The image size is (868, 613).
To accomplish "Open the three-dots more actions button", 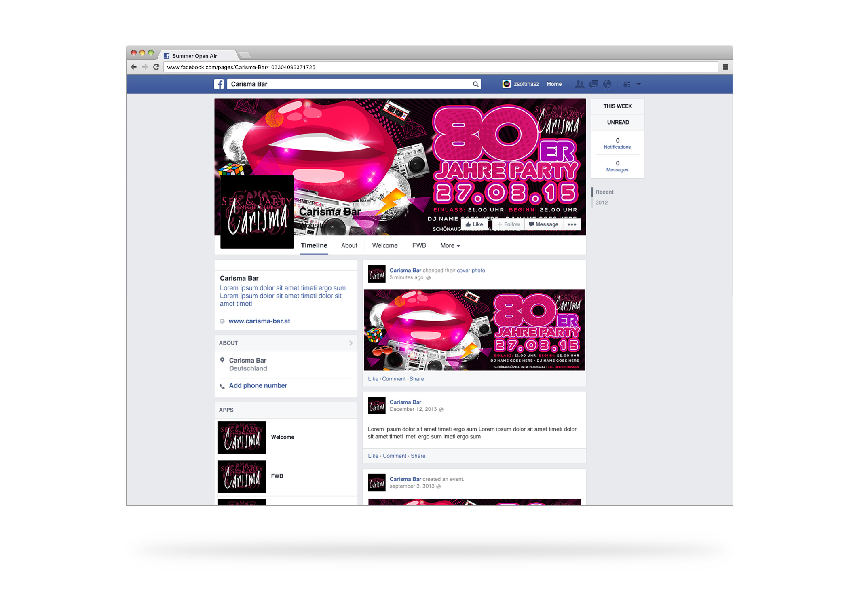I will pos(572,224).
